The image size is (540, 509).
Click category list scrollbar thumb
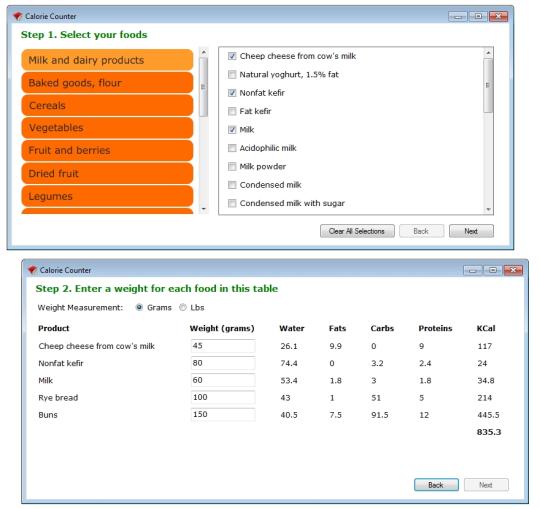pyautogui.click(x=204, y=87)
